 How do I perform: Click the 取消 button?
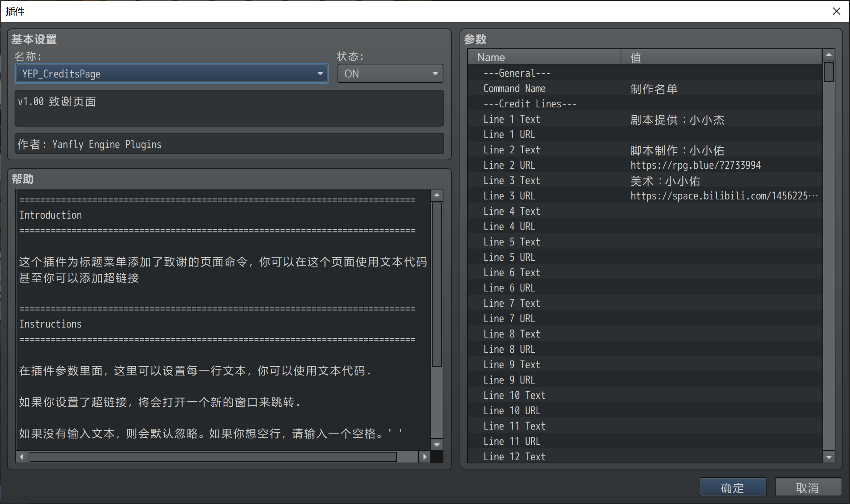coord(808,488)
